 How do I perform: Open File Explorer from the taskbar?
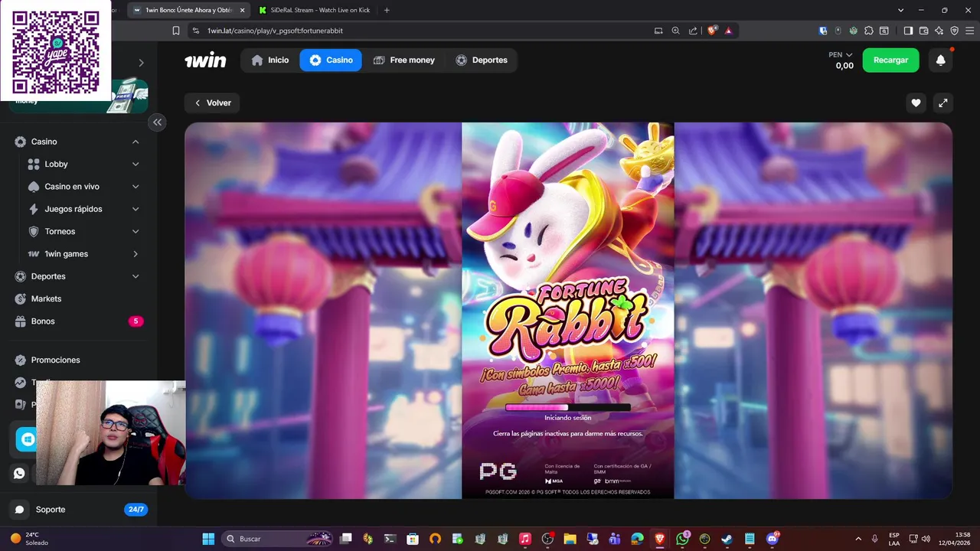(x=570, y=539)
